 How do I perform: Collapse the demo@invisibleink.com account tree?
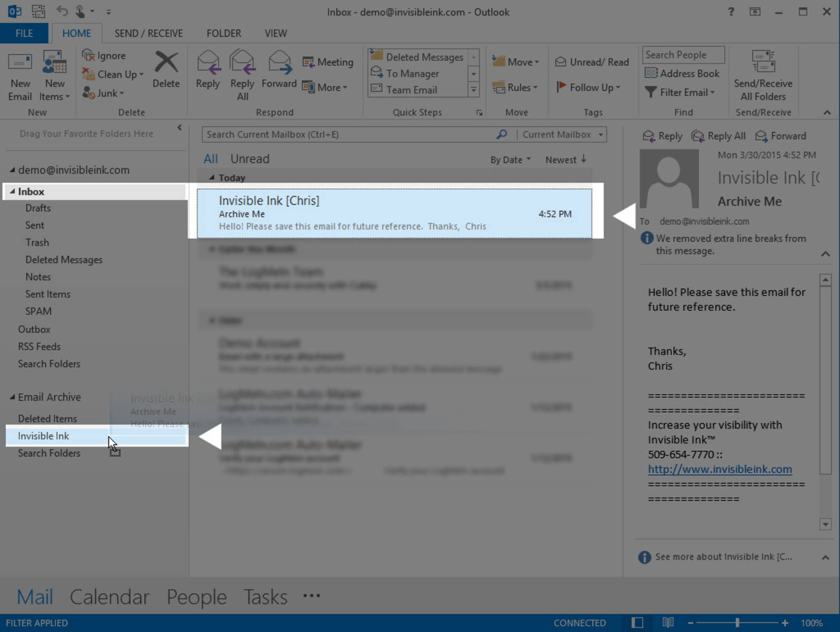(x=12, y=170)
